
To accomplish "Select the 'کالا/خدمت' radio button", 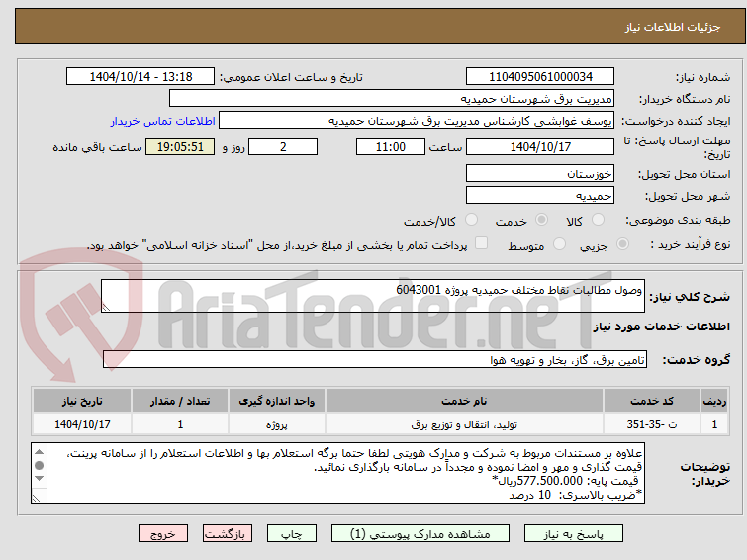I will [471, 220].
